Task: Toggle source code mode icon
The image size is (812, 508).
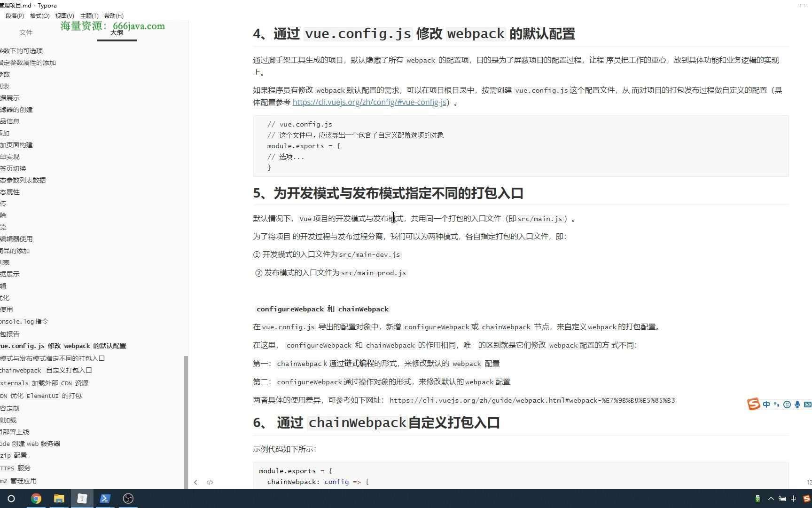Action: pyautogui.click(x=210, y=482)
